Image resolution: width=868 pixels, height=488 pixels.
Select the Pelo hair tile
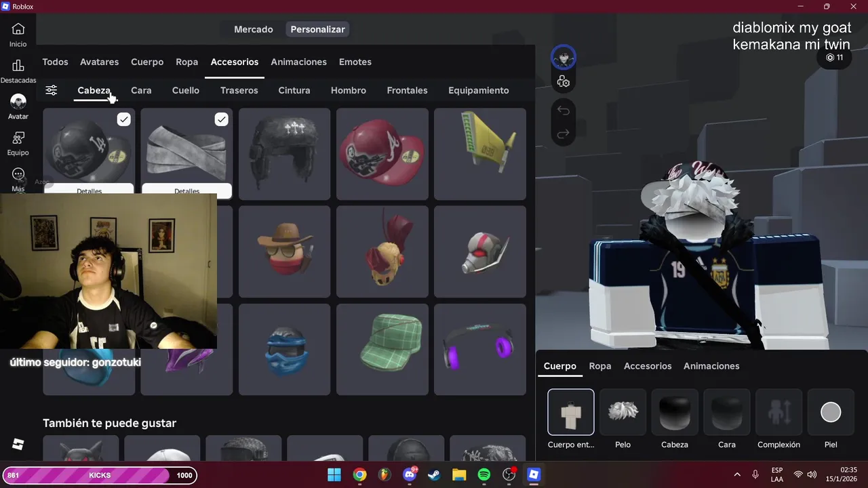pos(623,412)
